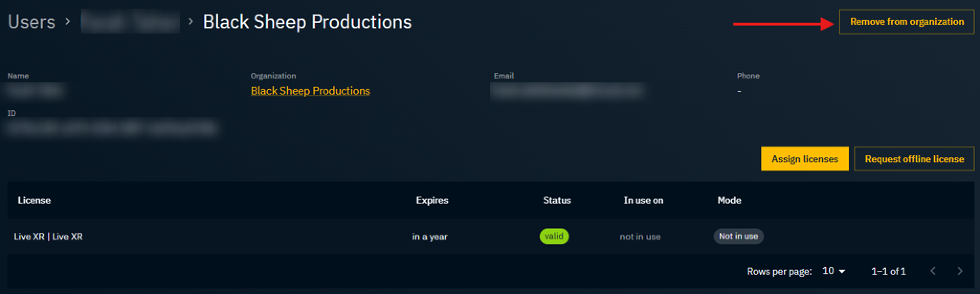Click the green valid status badge
Viewport: 980px width, 294px height.
pos(554,237)
